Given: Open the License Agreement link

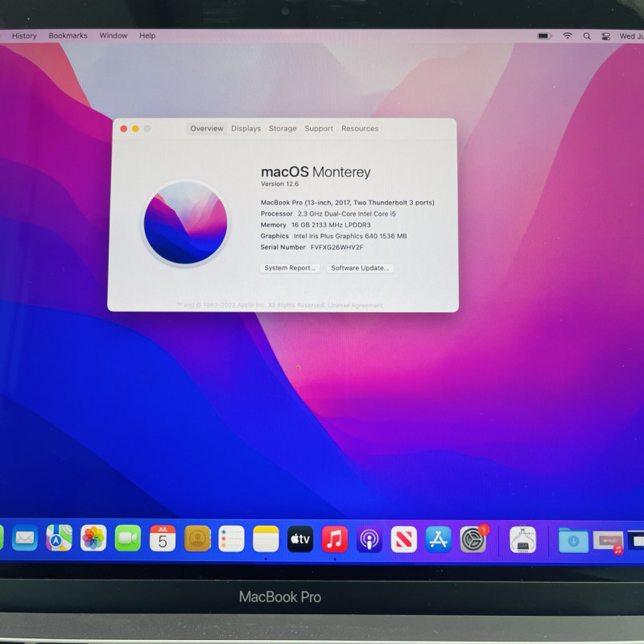Looking at the screenshot, I should point(355,305).
